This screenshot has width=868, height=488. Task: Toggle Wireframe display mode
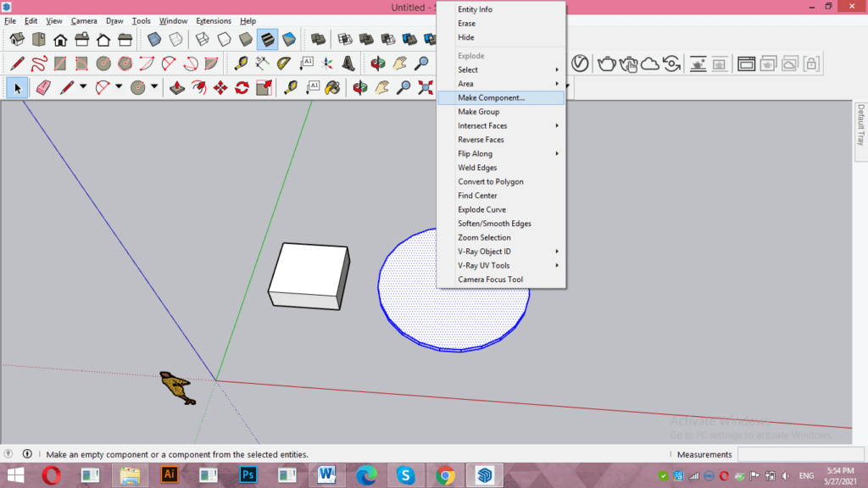coord(203,39)
